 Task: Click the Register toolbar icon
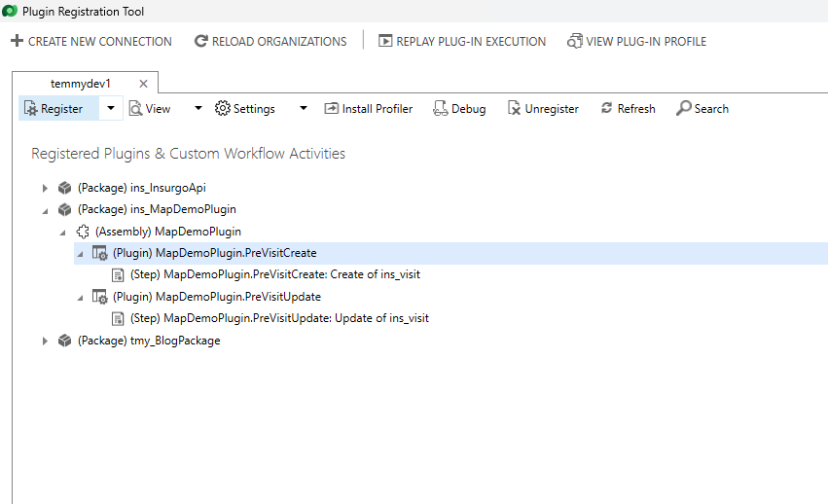click(31, 108)
